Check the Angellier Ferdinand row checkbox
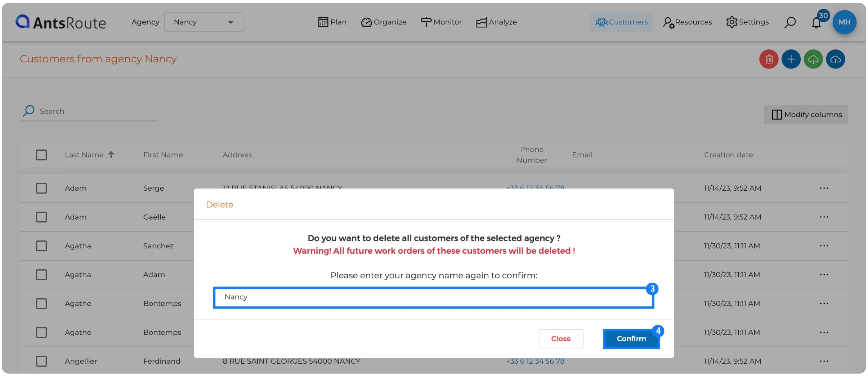The height and width of the screenshot is (376, 868). tap(41, 361)
